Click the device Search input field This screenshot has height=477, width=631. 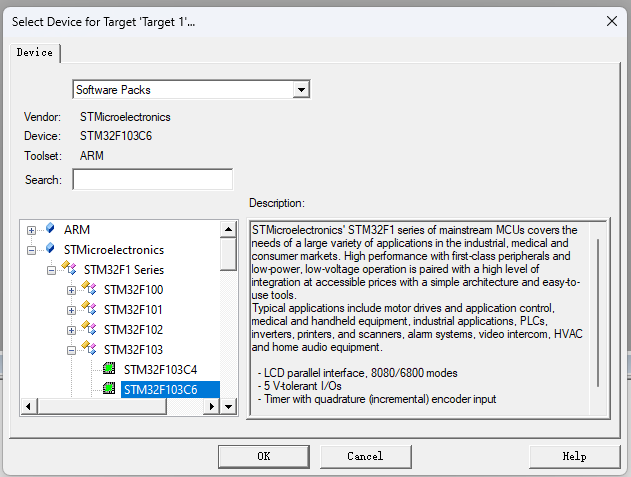pyautogui.click(x=152, y=180)
